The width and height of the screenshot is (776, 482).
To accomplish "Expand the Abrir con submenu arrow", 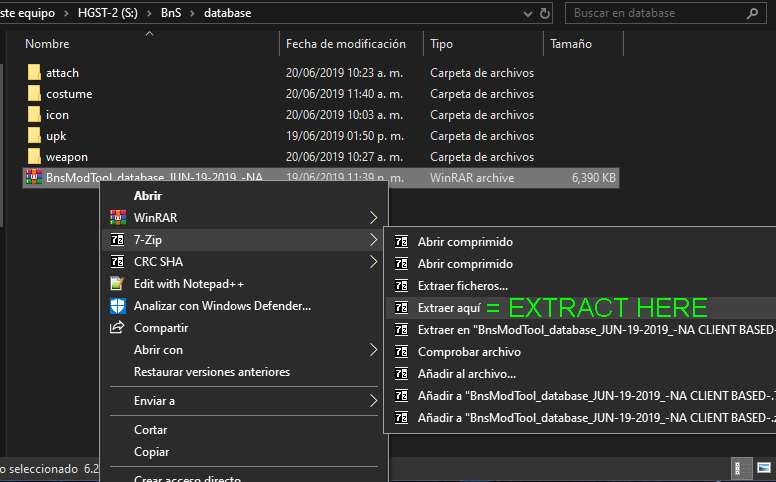I will pyautogui.click(x=373, y=350).
